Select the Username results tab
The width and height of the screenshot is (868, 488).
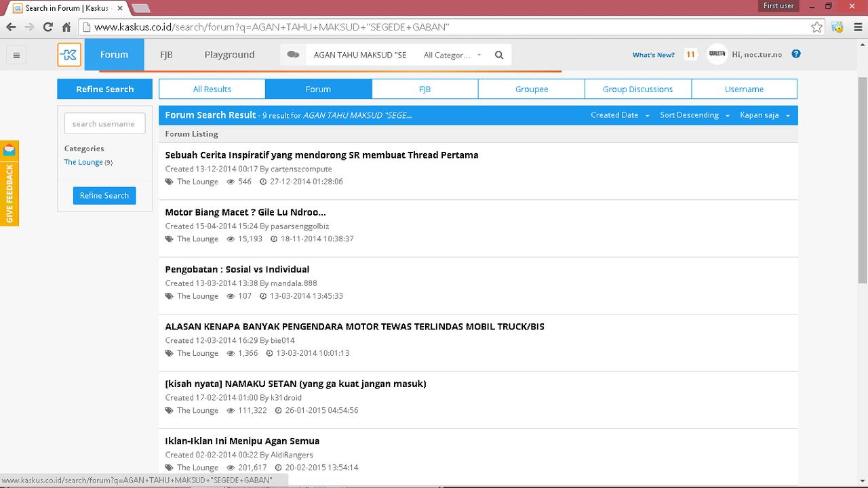[744, 89]
